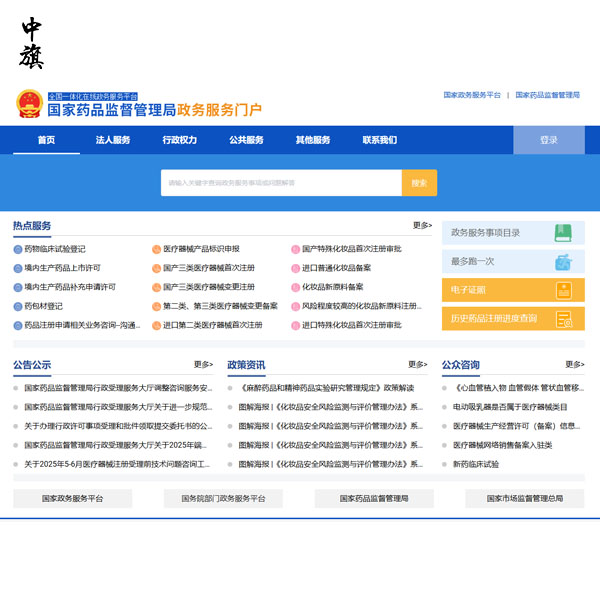
Task: Switch to the 公共服务 navigation tab
Action: [x=246, y=140]
